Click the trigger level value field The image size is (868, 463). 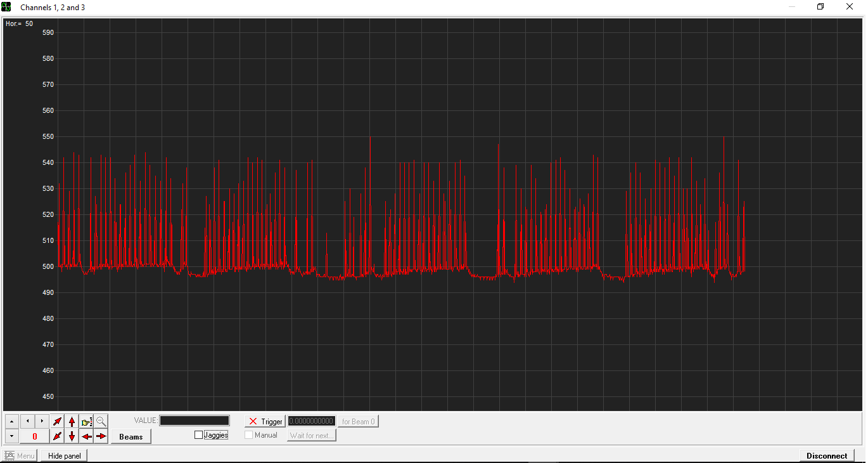pos(312,421)
